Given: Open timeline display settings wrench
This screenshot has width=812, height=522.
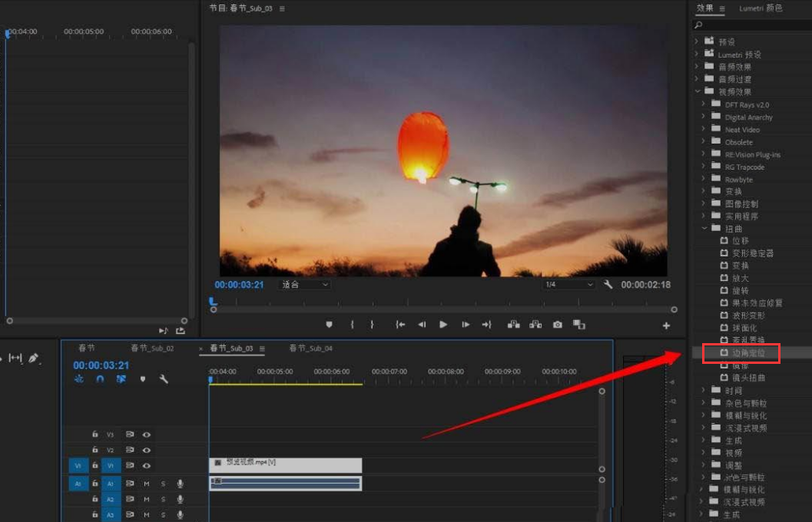Looking at the screenshot, I should click(164, 379).
